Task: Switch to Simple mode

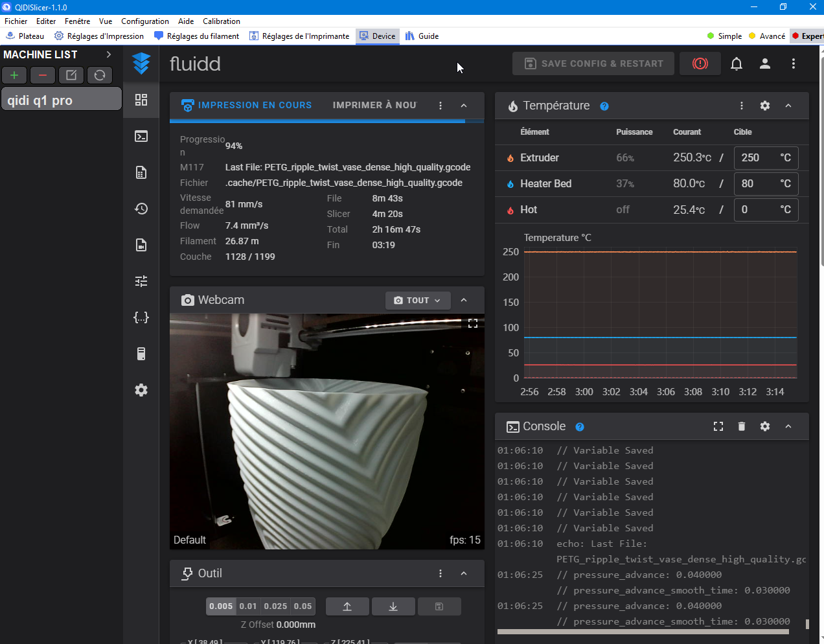Action: point(725,36)
